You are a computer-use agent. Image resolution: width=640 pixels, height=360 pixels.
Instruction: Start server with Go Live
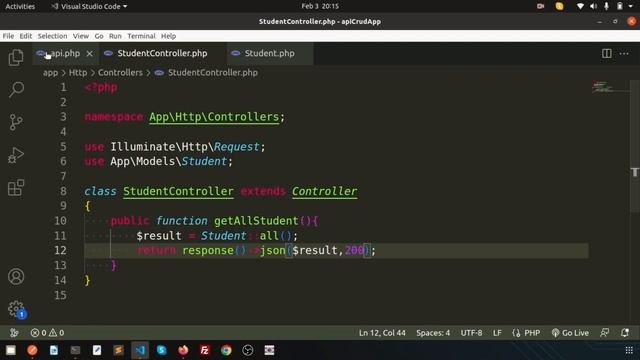click(x=570, y=333)
